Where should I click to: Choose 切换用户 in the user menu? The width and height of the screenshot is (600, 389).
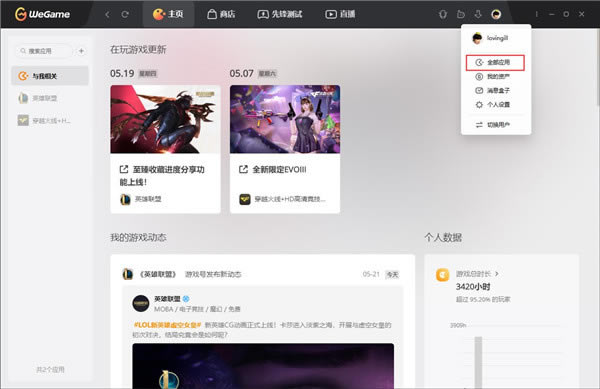pos(495,125)
